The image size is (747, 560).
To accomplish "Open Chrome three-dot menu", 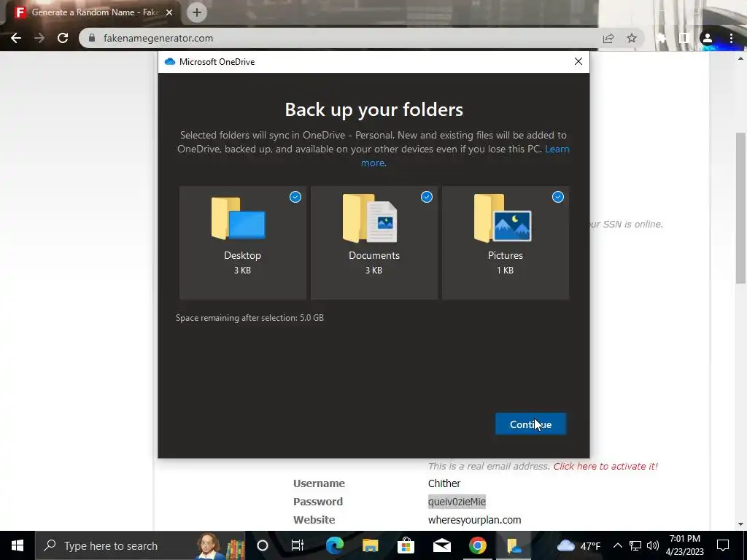I will point(731,38).
